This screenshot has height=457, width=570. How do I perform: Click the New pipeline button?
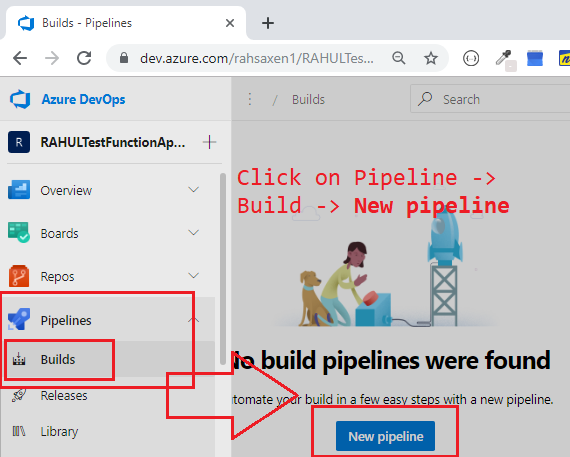point(385,436)
